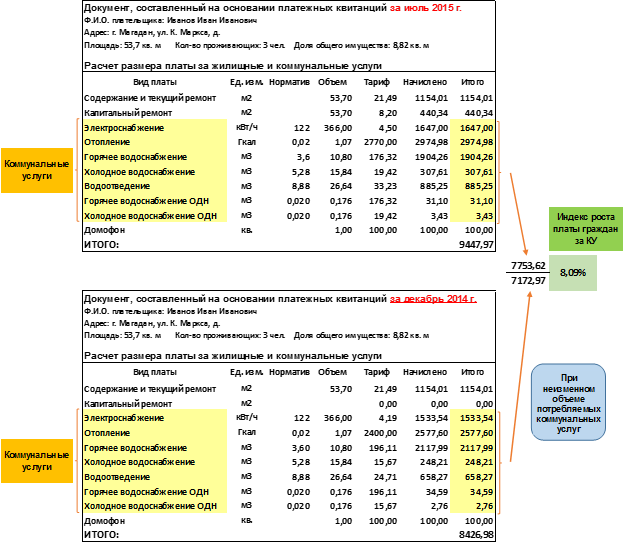Image resolution: width=624 pixels, height=543 pixels.
Task: Click "Расчет размера платы" heading in July document
Action: [233, 66]
